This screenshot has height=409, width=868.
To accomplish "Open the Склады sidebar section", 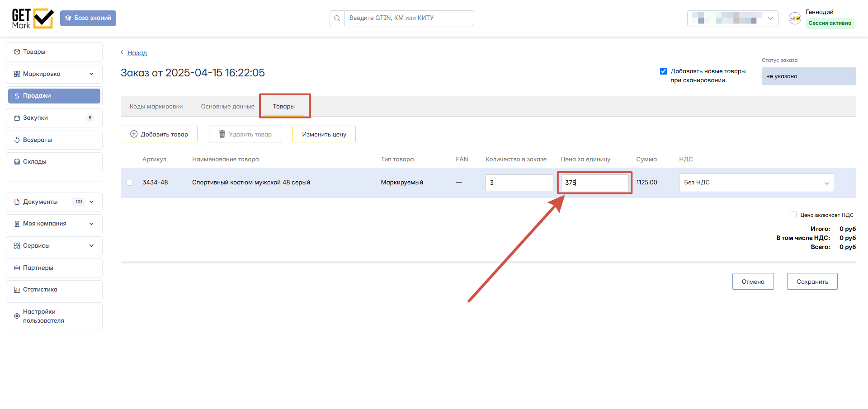I will [54, 162].
